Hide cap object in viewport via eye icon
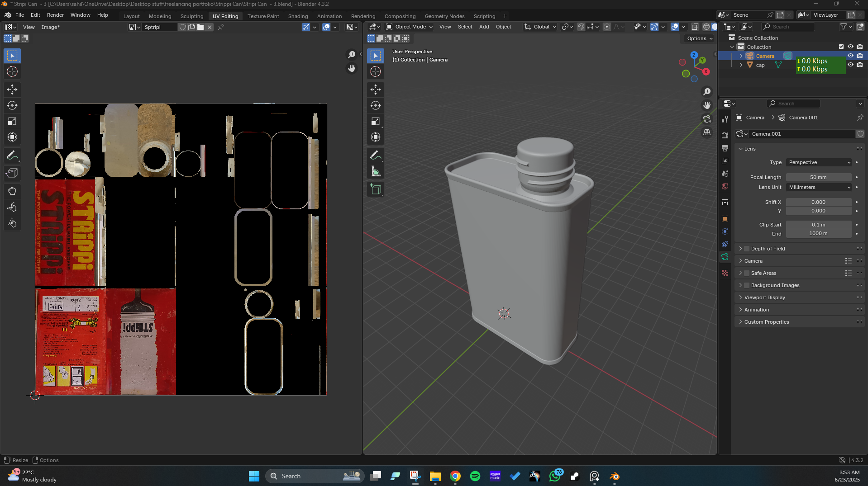This screenshot has width=868, height=486. tap(850, 65)
